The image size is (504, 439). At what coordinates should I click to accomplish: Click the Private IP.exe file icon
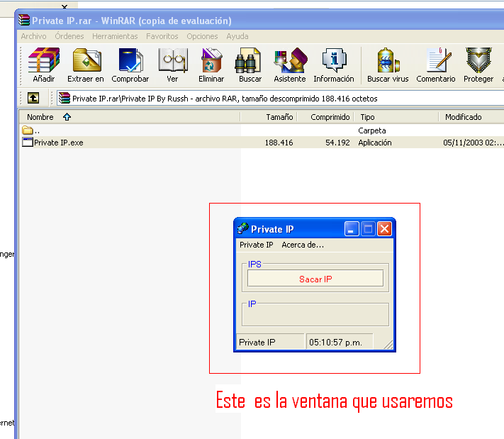(28, 142)
